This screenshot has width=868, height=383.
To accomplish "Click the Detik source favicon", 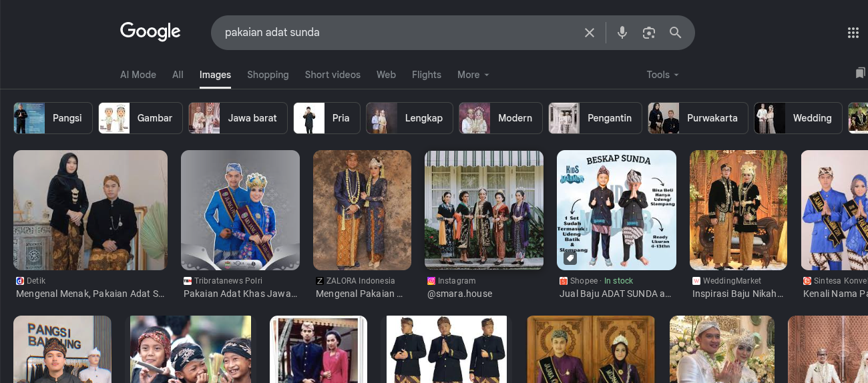I will [20, 281].
